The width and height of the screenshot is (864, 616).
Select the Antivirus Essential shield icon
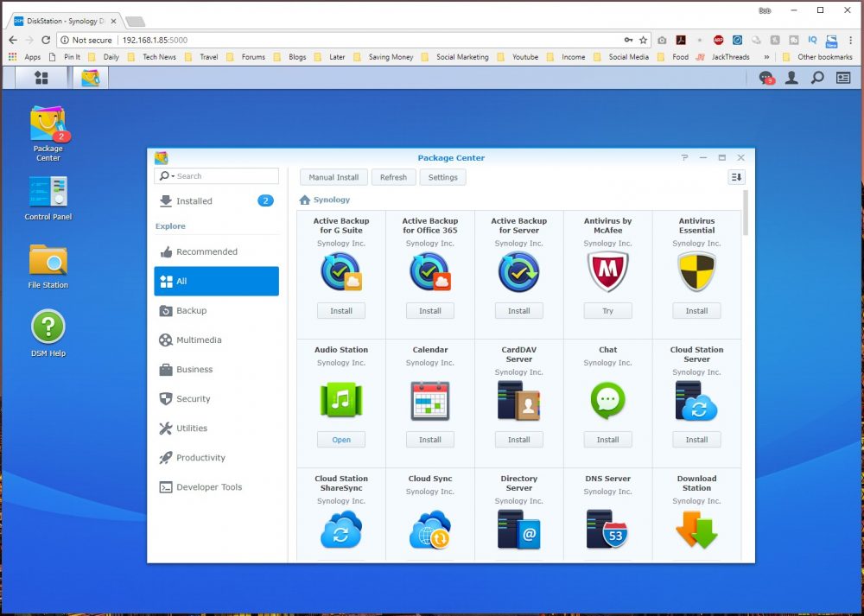click(x=696, y=271)
